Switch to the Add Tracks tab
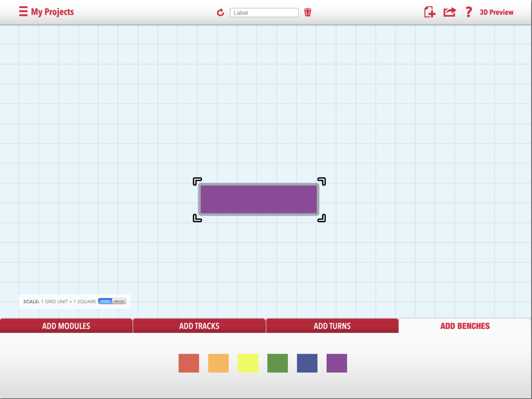532x399 pixels. click(x=199, y=326)
